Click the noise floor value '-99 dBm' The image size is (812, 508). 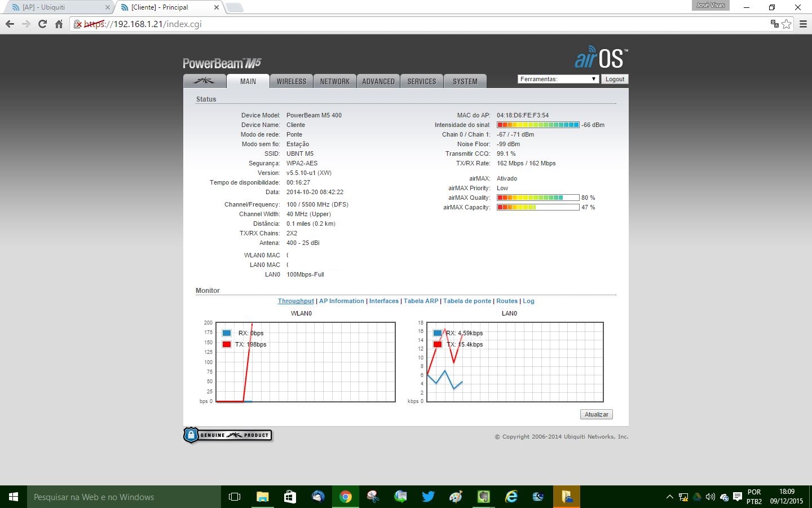click(508, 144)
